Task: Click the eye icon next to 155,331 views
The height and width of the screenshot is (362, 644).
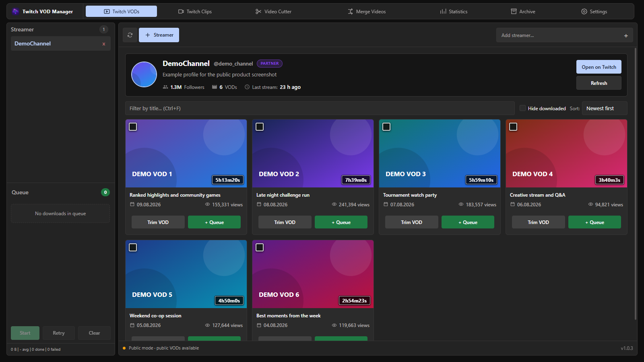Action: [208, 204]
